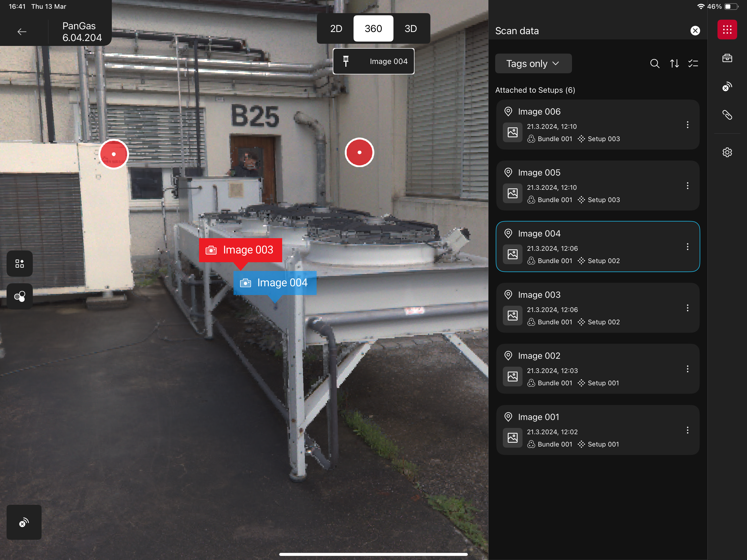The width and height of the screenshot is (747, 560).
Task: Open three-dot menu for Image 002
Action: (x=687, y=369)
